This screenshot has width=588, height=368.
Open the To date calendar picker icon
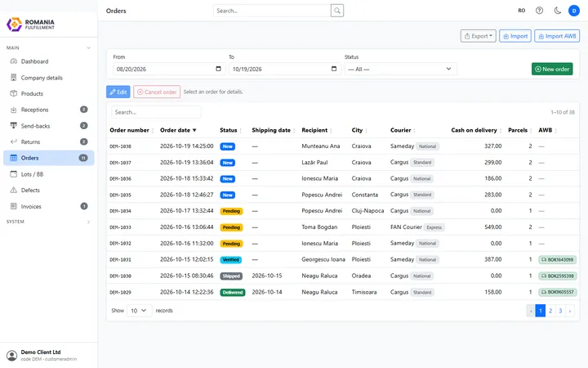[x=334, y=69]
